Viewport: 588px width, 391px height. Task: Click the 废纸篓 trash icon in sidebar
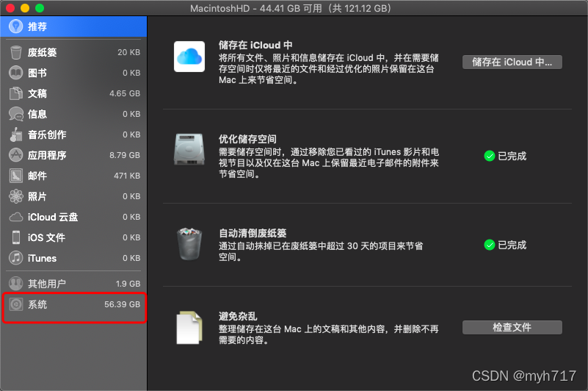coord(15,52)
